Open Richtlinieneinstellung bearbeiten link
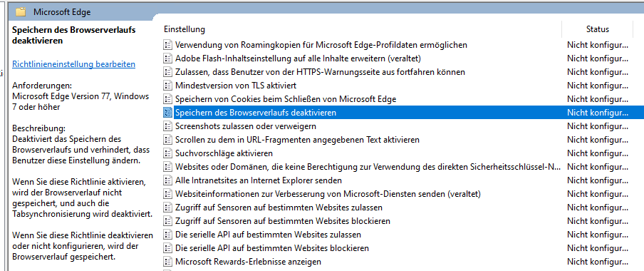 pyautogui.click(x=74, y=64)
